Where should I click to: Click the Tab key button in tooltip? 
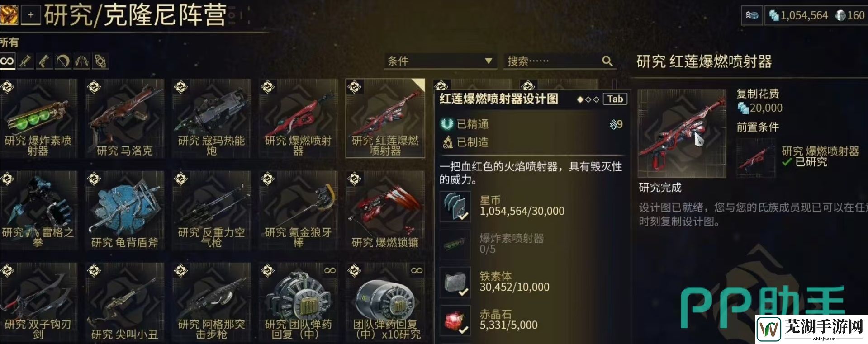(615, 99)
